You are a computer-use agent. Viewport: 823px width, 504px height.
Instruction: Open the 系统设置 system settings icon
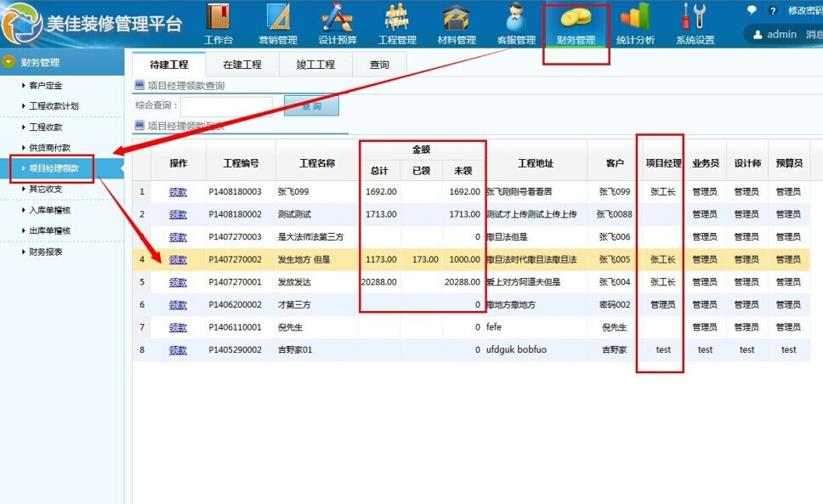click(x=695, y=18)
